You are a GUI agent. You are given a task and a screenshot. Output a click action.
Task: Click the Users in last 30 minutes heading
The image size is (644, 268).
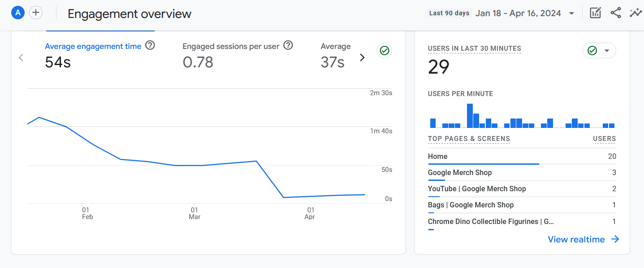(475, 48)
